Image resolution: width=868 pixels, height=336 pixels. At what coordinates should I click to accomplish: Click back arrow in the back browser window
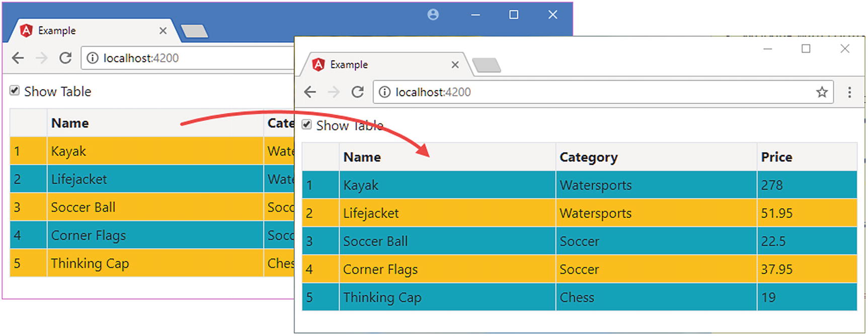tap(18, 58)
